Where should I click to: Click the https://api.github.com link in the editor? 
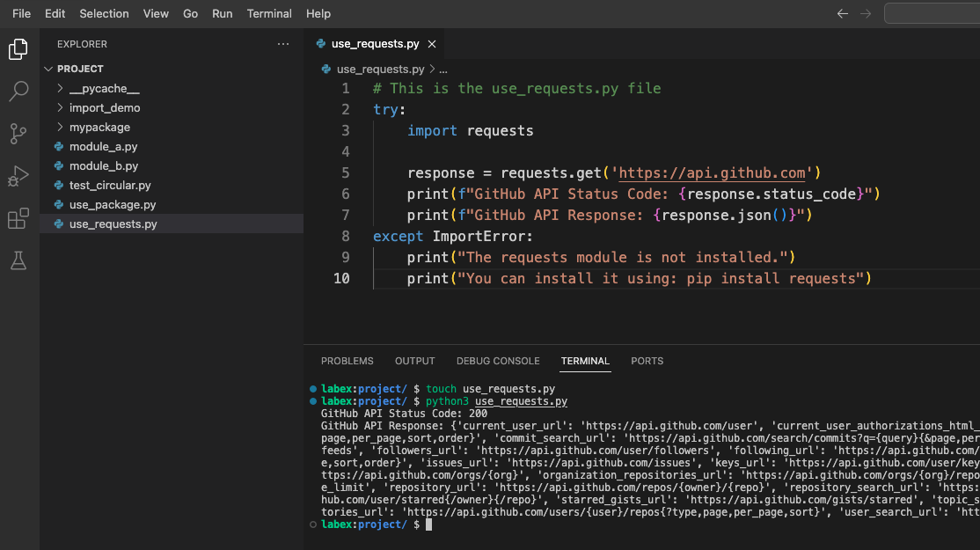(x=711, y=172)
